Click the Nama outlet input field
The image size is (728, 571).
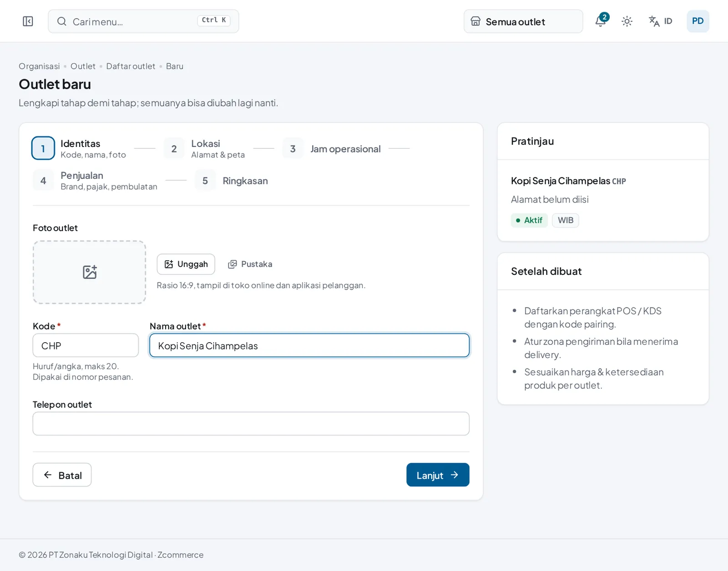pyautogui.click(x=309, y=345)
